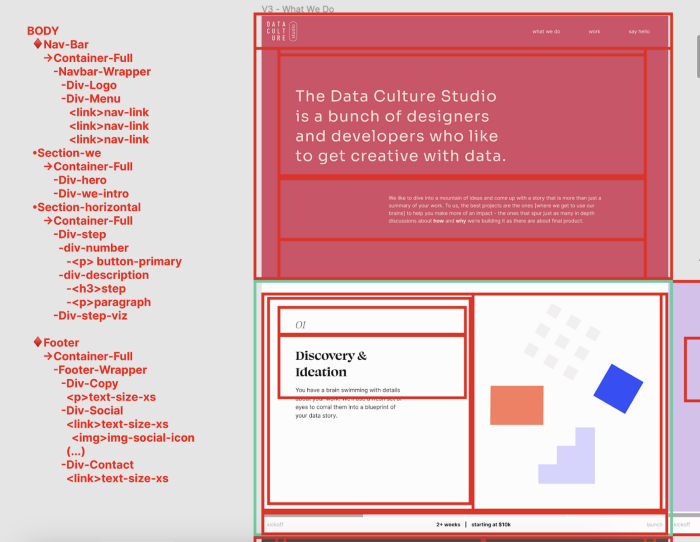Click the diamond marker beside Footer

click(38, 342)
